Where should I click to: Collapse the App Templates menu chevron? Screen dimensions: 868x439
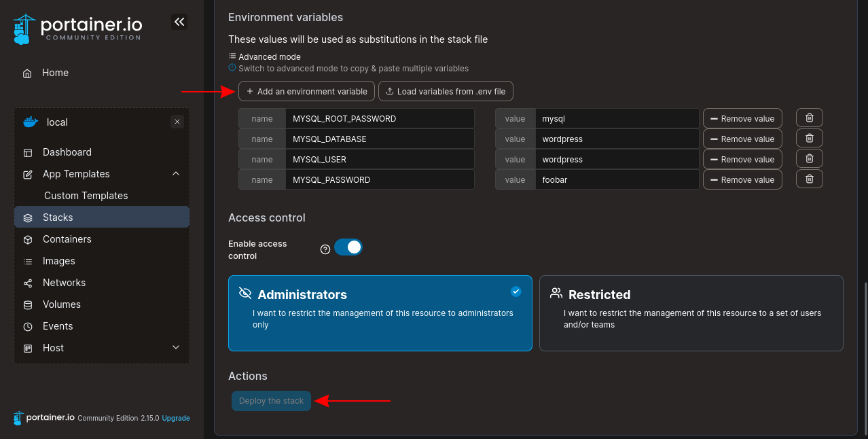pos(176,174)
